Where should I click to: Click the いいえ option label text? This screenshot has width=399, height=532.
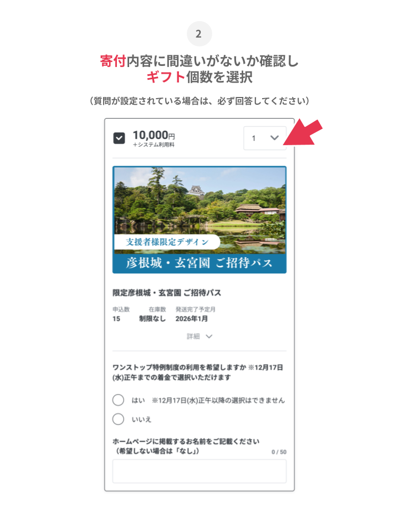[x=141, y=420]
